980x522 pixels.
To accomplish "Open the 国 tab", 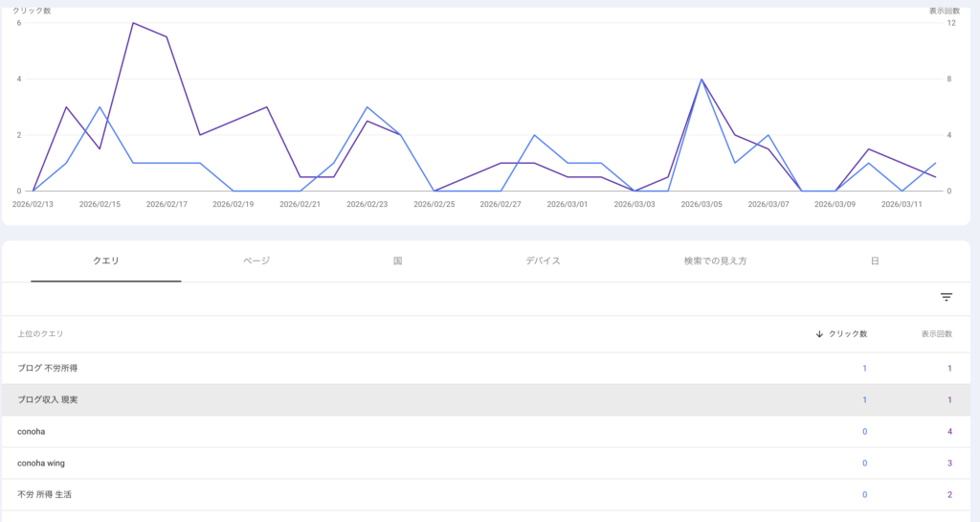I will pyautogui.click(x=397, y=261).
